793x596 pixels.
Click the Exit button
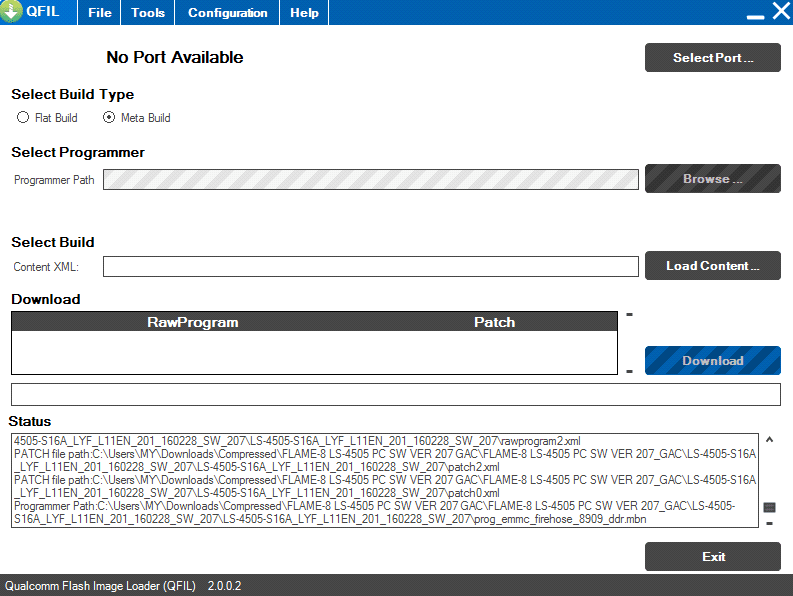tap(713, 557)
